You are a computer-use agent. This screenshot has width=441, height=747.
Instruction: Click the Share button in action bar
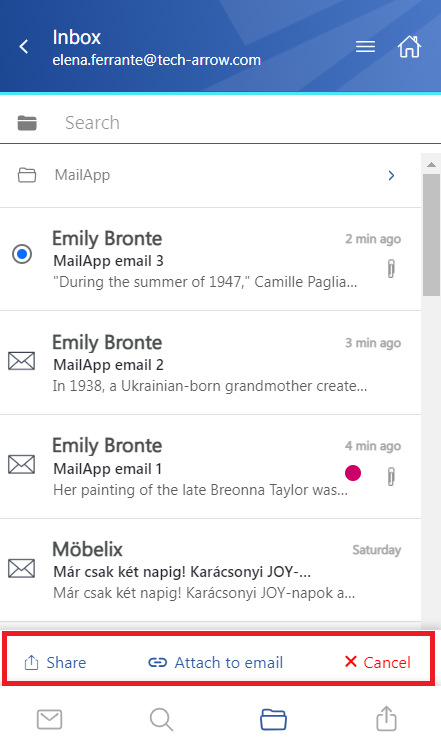(55, 662)
